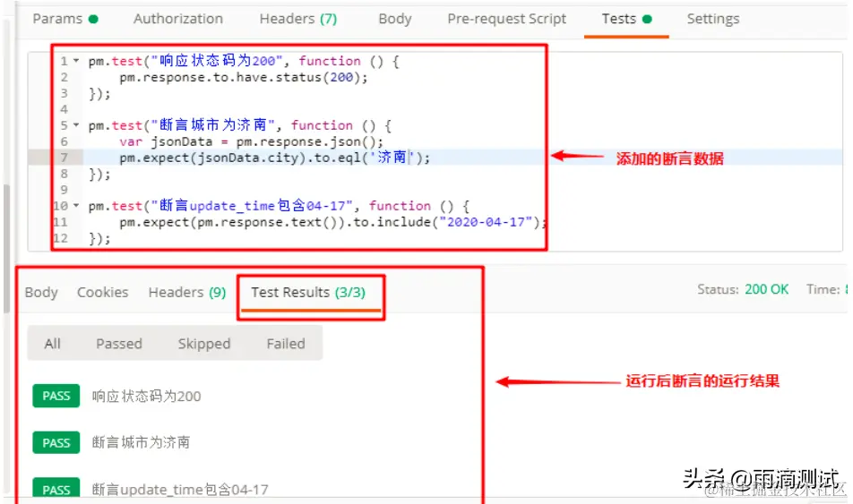Place cursor on line 6 jsonData declaration

click(x=251, y=142)
